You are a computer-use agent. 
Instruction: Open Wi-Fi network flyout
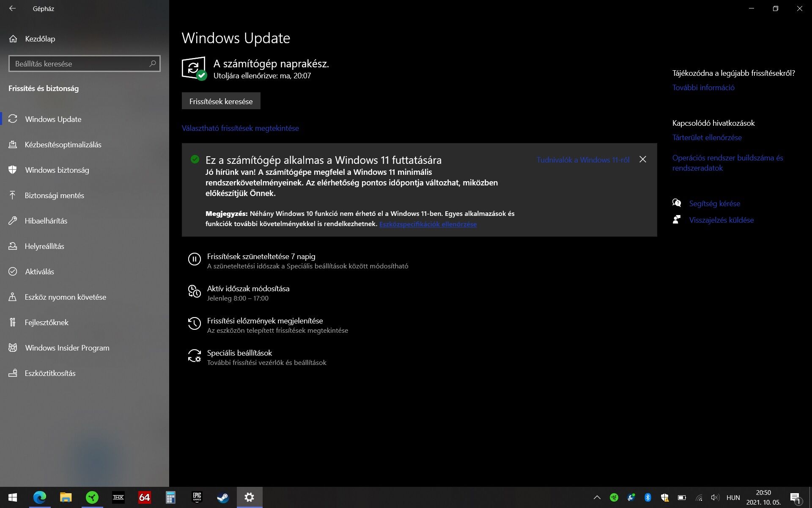[699, 497]
